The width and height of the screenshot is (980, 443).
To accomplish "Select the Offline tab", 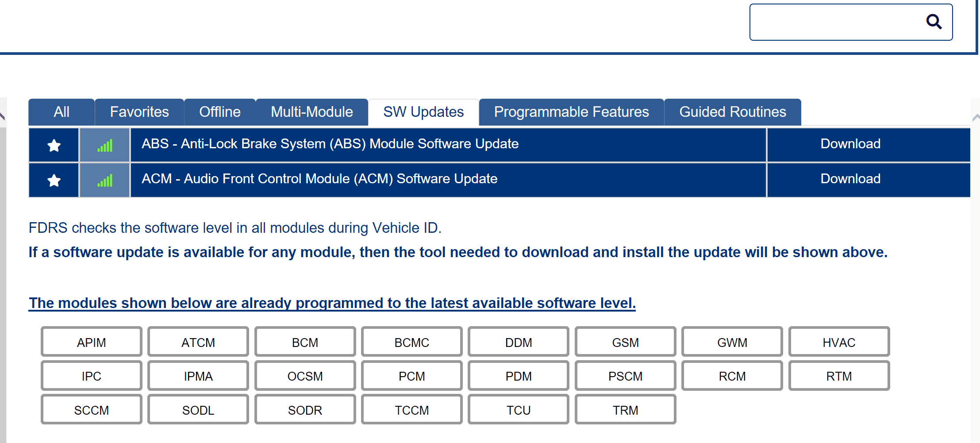I will coord(219,112).
